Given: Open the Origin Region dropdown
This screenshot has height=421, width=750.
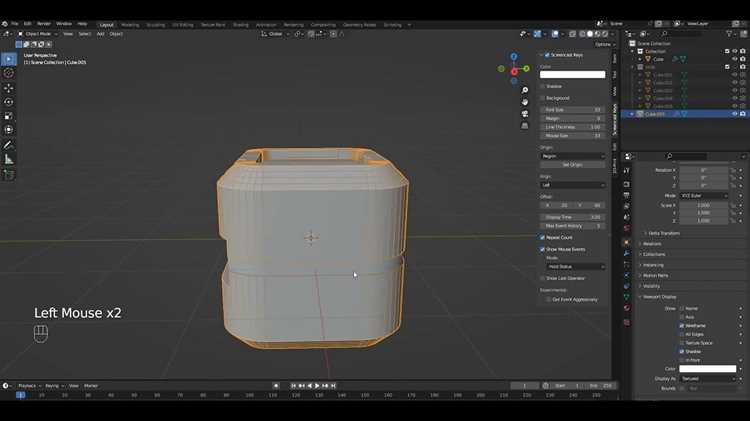Looking at the screenshot, I should click(573, 156).
